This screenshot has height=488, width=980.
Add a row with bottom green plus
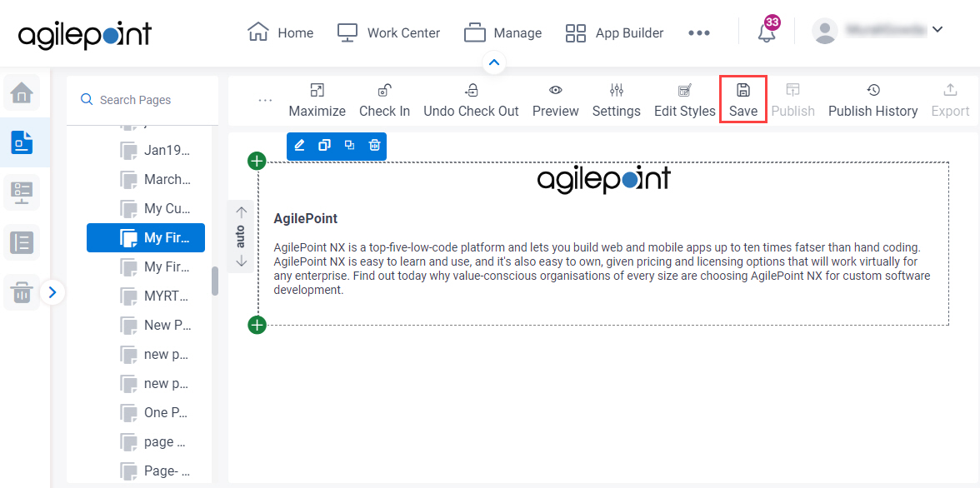click(x=257, y=325)
